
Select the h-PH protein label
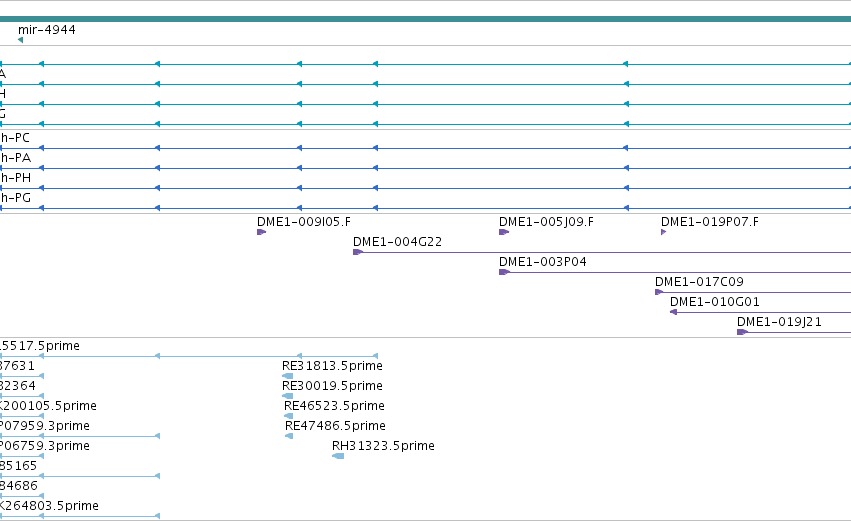[15, 179]
